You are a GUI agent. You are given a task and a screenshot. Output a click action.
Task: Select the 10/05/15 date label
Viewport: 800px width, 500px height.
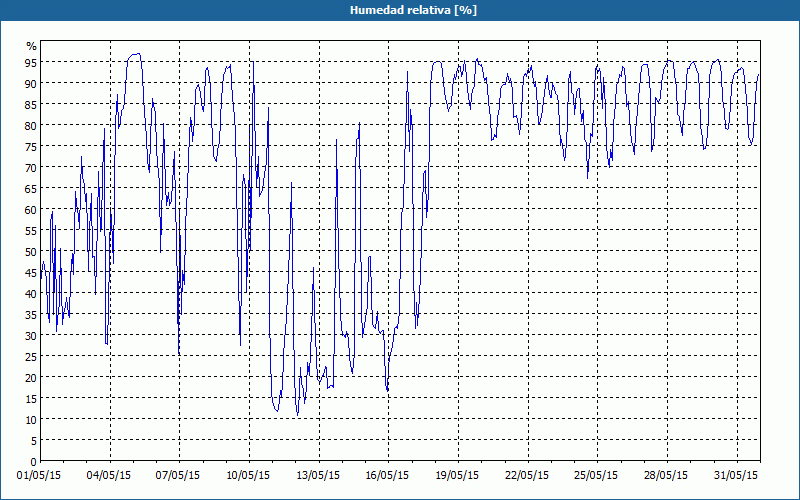point(248,476)
